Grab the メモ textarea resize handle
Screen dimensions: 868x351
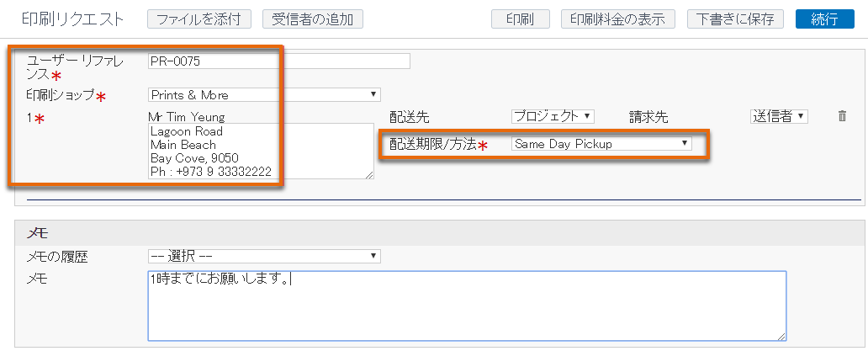click(x=781, y=337)
